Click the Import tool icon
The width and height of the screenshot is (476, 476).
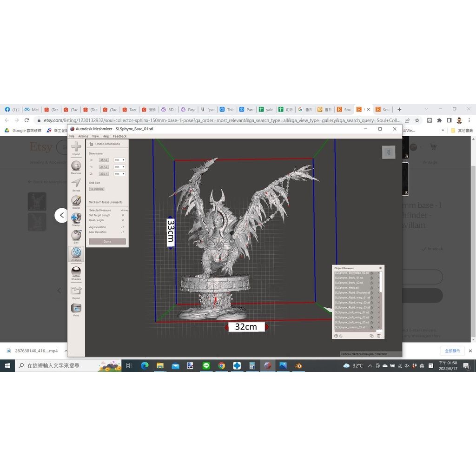point(76,148)
